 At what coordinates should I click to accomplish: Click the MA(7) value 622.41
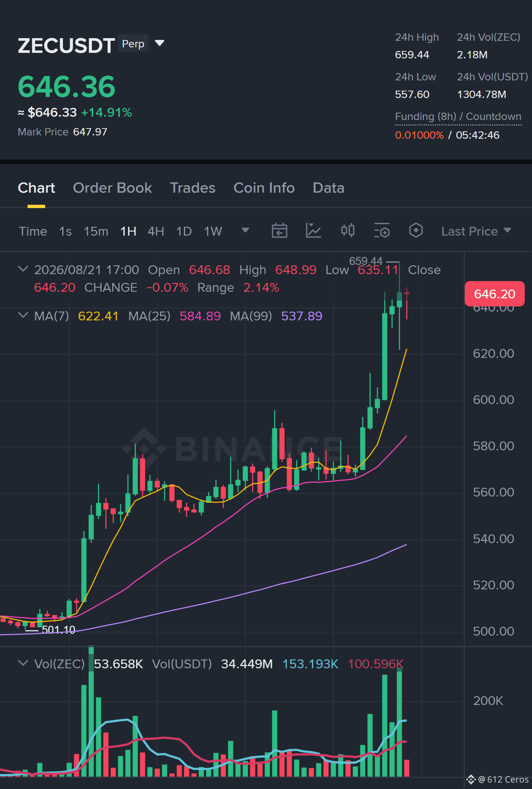pos(98,316)
